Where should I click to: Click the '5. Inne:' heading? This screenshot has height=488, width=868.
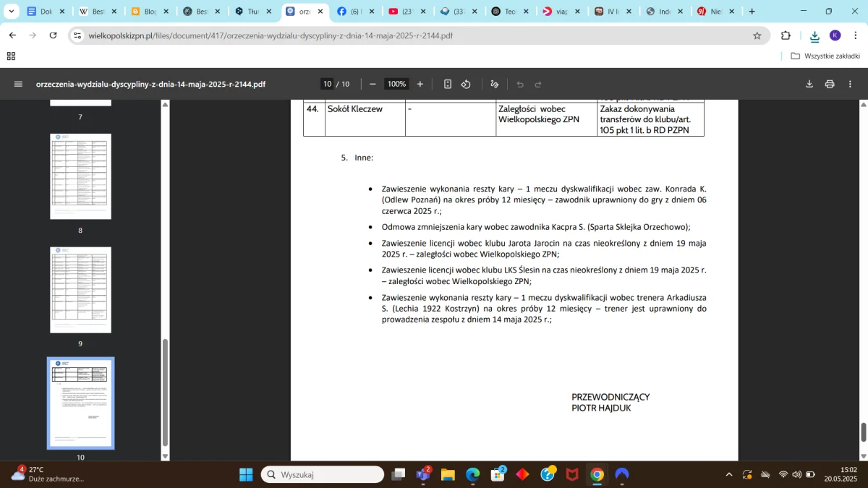pyautogui.click(x=357, y=158)
